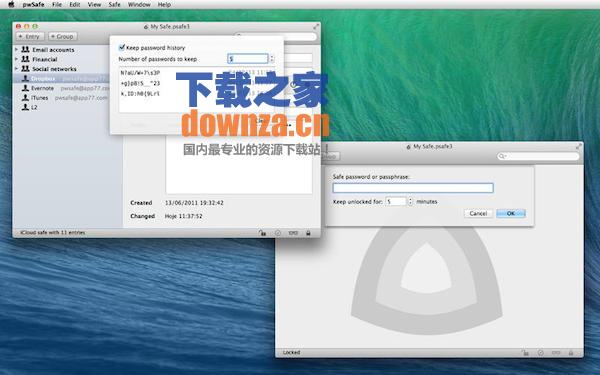Open the Apple menu
600x375 pixels.
[x=11, y=5]
